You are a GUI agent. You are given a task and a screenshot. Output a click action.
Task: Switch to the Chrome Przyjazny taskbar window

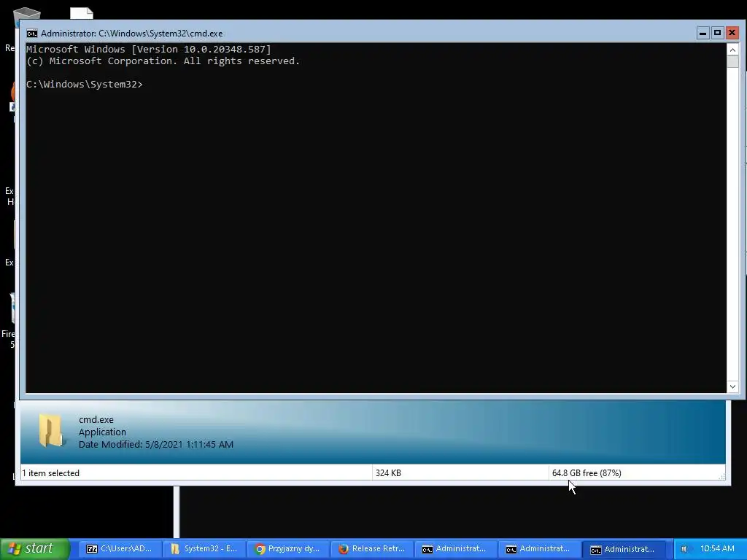point(287,549)
